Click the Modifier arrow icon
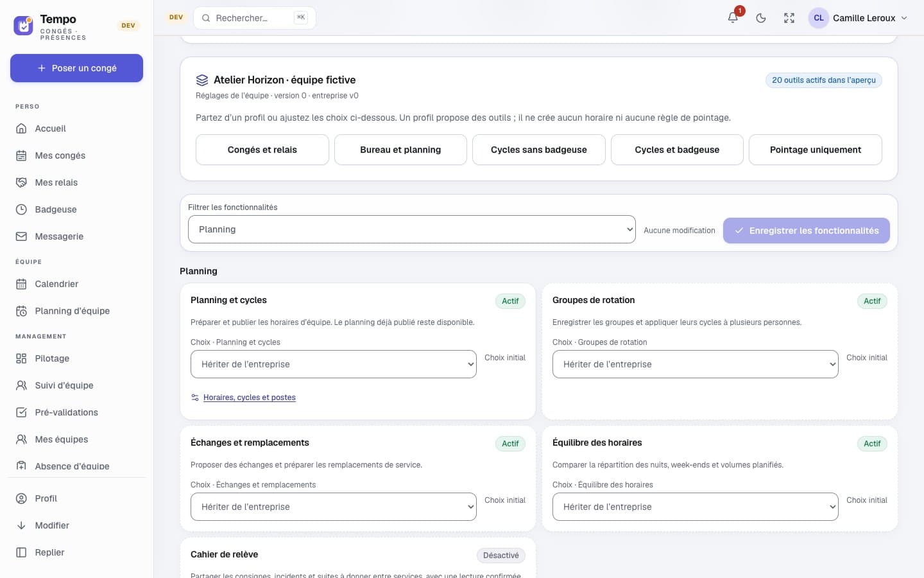This screenshot has width=924, height=578. click(x=21, y=525)
